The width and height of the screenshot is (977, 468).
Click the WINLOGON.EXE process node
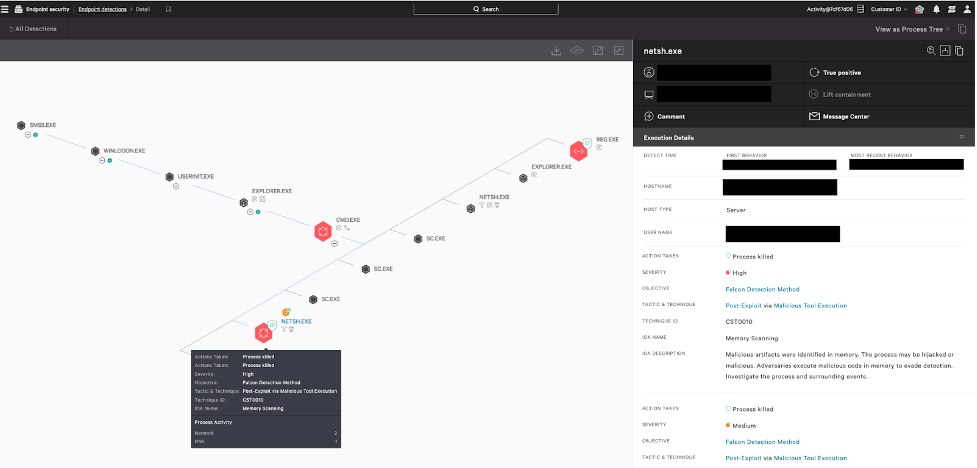95,151
